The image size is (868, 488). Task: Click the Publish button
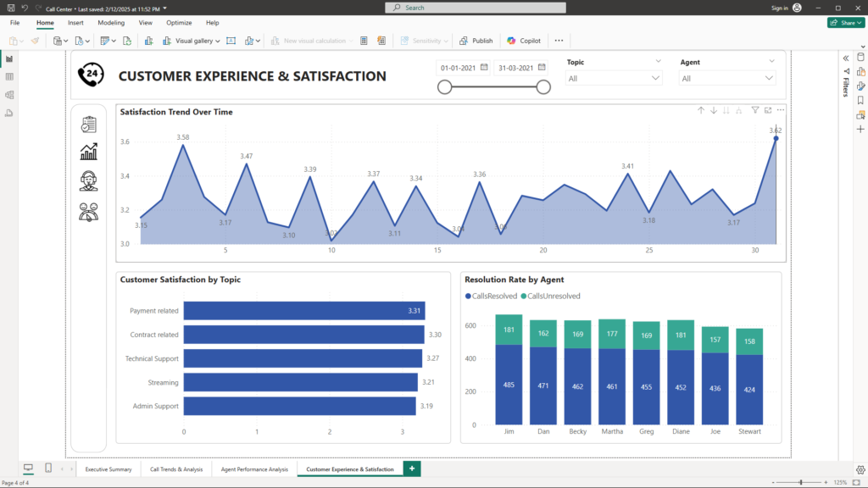point(476,41)
